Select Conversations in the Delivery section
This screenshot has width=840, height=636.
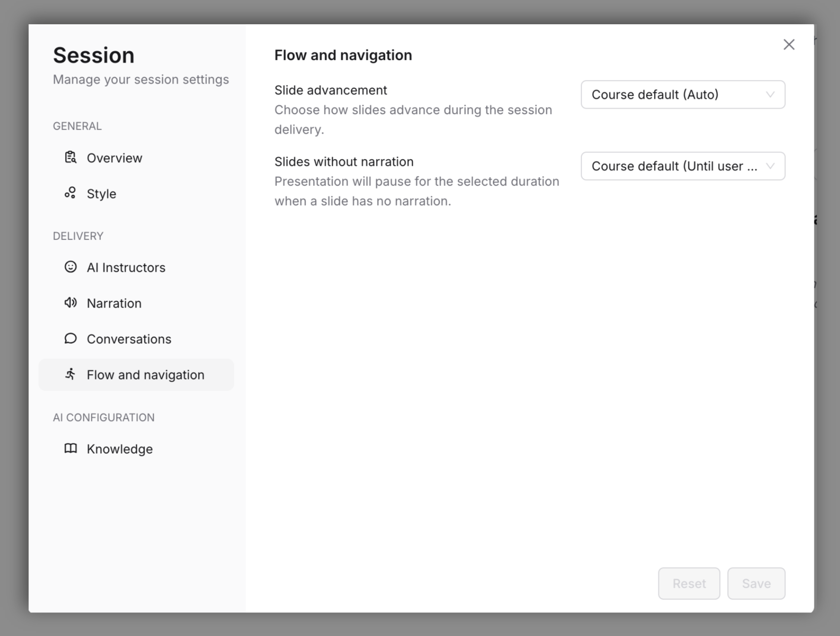tap(129, 338)
